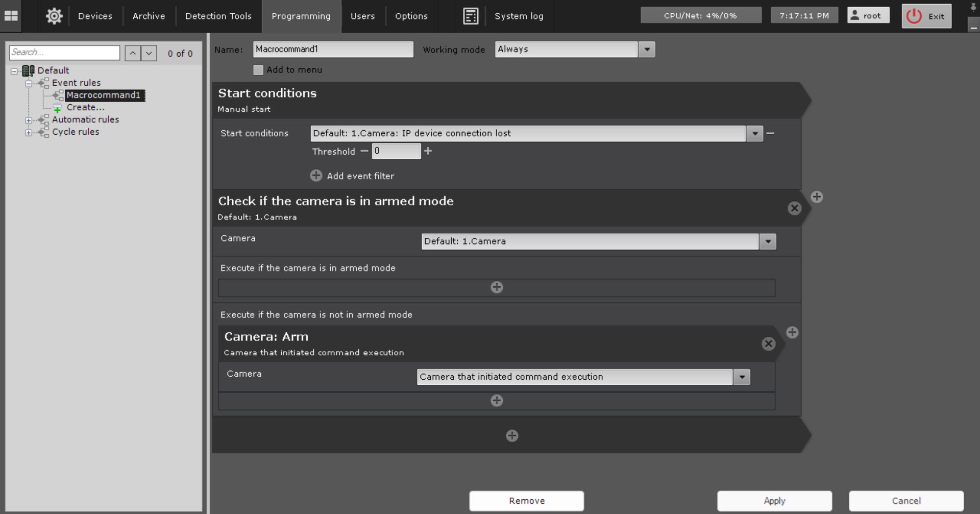
Task: Go to the next search result
Action: [149, 53]
